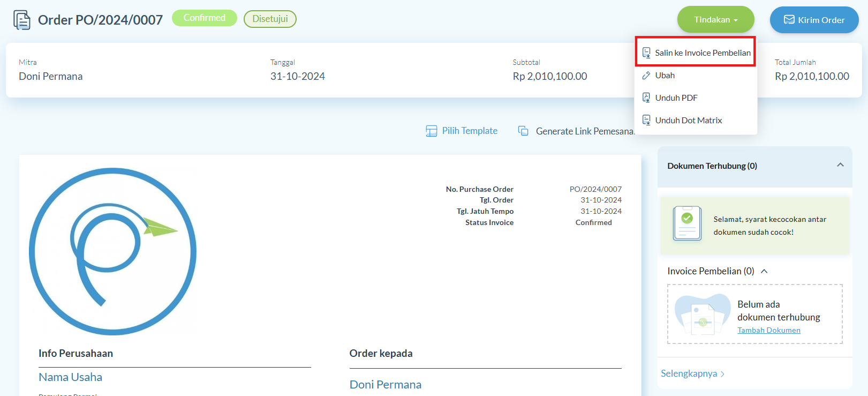Select Salin ke Invoice Pembelian menu item
868x396 pixels.
[x=696, y=53]
